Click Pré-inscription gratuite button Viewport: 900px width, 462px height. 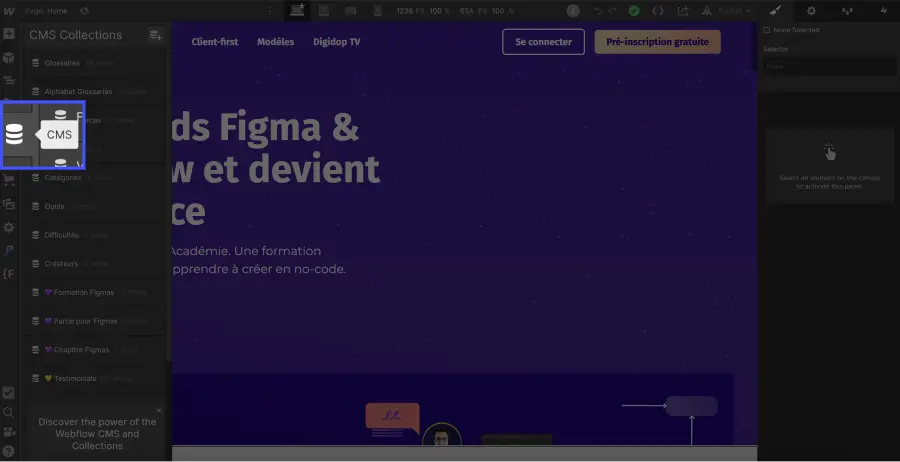click(658, 42)
